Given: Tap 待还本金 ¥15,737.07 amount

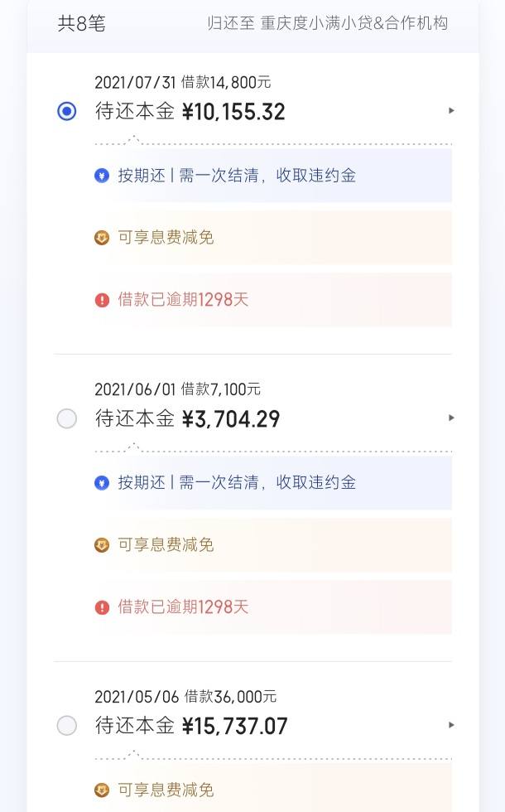Looking at the screenshot, I should pos(191,726).
